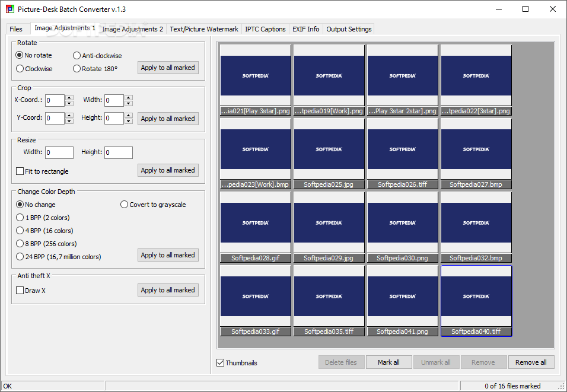Viewport: 567px width, 392px height.
Task: Choose 8 BPP (256 colors) depth
Action: (46, 243)
